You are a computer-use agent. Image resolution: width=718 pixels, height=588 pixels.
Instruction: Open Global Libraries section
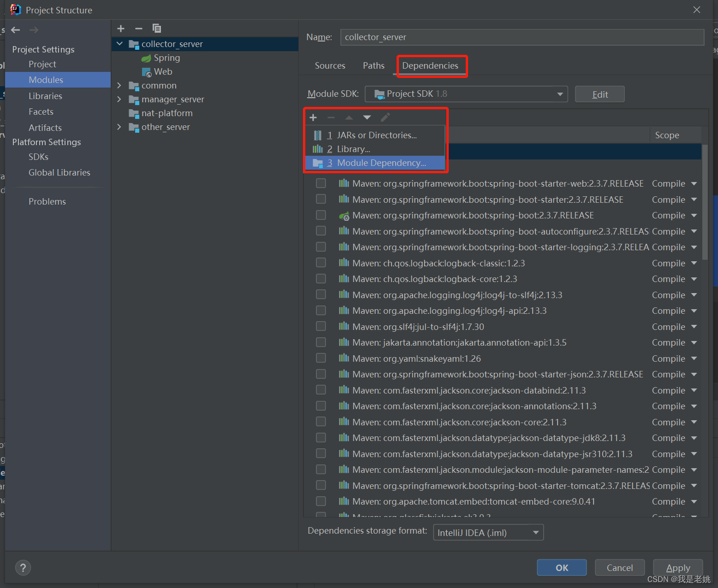point(59,173)
